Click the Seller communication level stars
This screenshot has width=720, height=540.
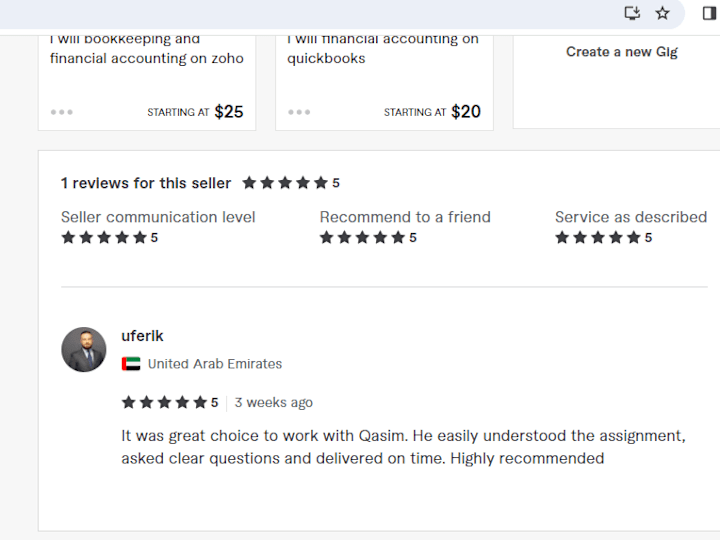pos(104,238)
